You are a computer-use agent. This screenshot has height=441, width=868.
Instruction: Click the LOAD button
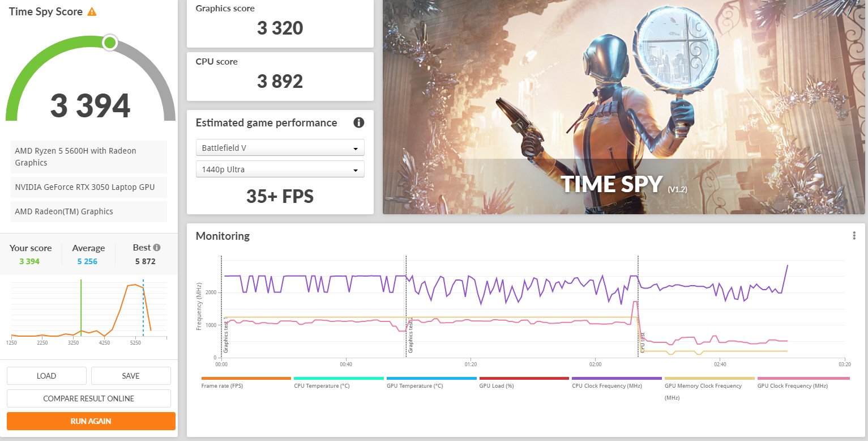point(46,376)
